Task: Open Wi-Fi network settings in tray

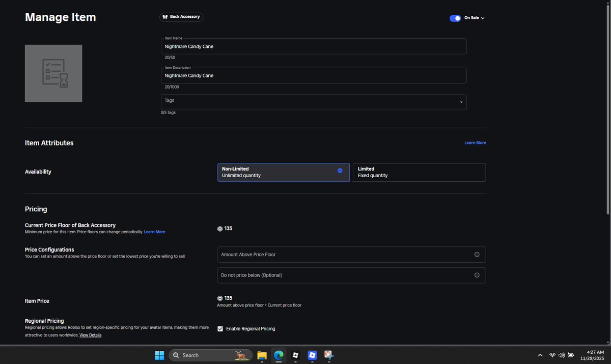Action: 552,355
